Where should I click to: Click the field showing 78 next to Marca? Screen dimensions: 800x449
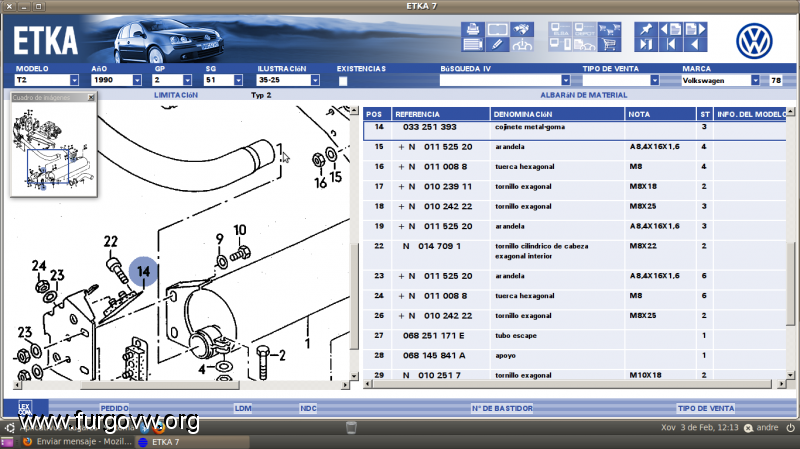(776, 80)
